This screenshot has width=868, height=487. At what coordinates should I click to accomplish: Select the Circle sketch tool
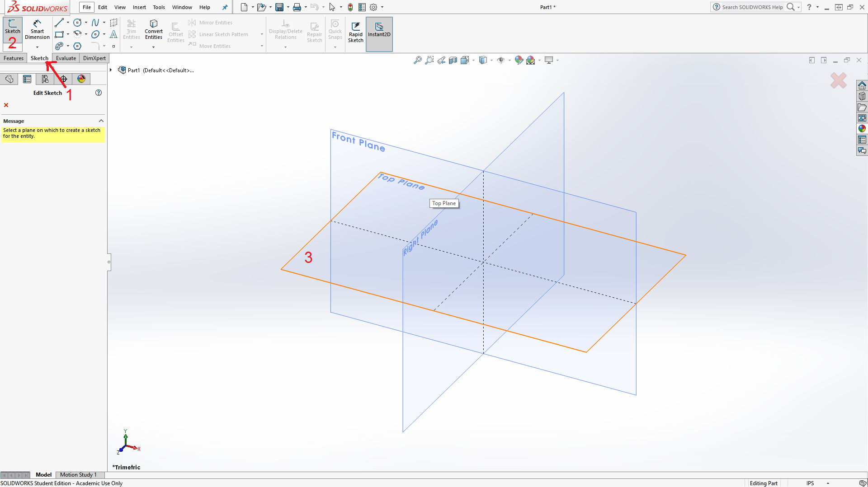point(77,23)
